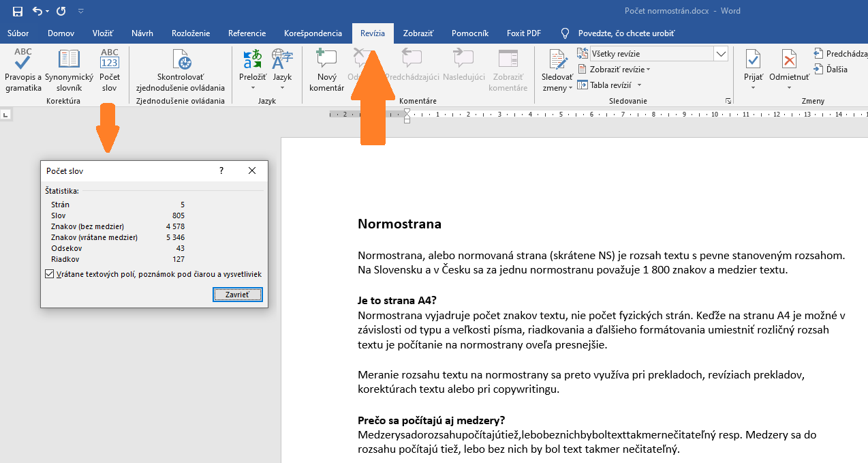Click the Odsekov statistic row
The height and width of the screenshot is (463, 868).
click(x=118, y=248)
